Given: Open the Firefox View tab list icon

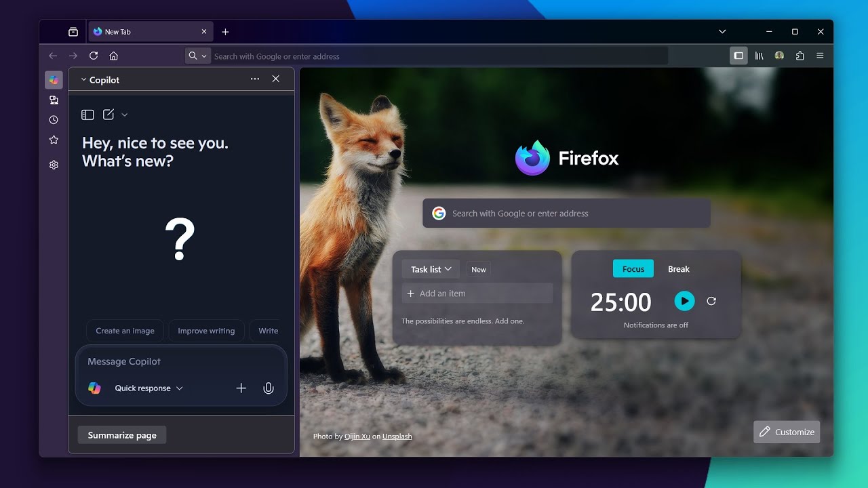Looking at the screenshot, I should click(73, 32).
